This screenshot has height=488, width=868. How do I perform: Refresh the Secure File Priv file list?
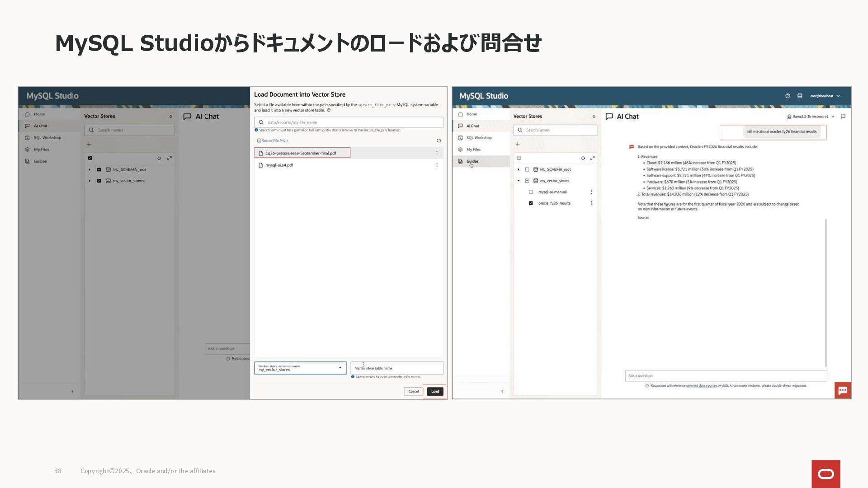[439, 141]
